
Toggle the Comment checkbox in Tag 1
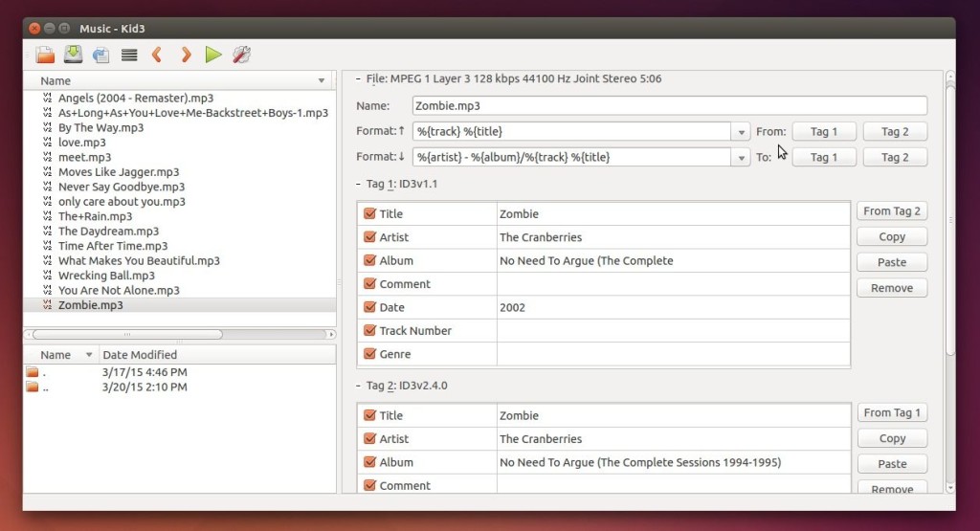point(369,283)
